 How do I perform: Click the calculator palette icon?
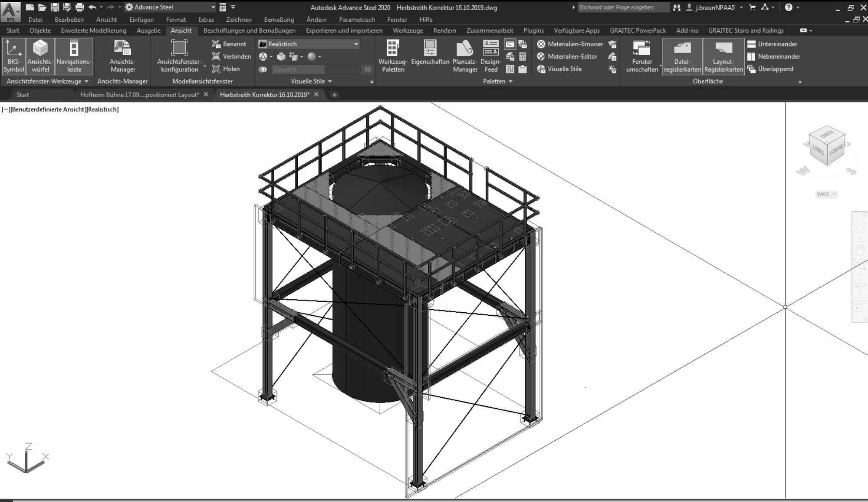(523, 56)
